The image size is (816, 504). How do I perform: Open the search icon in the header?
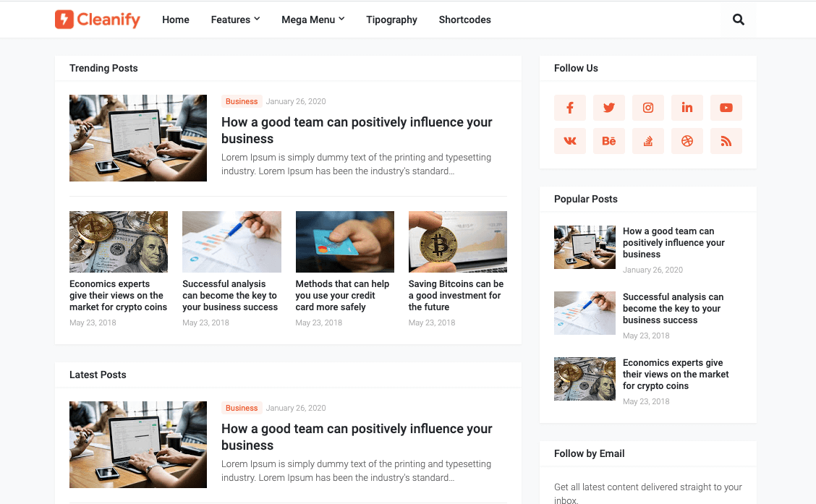[738, 20]
